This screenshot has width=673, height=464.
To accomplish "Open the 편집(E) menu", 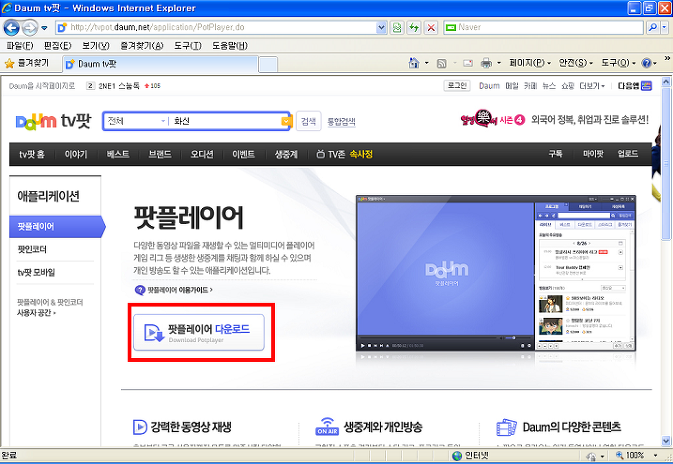I will click(x=58, y=45).
